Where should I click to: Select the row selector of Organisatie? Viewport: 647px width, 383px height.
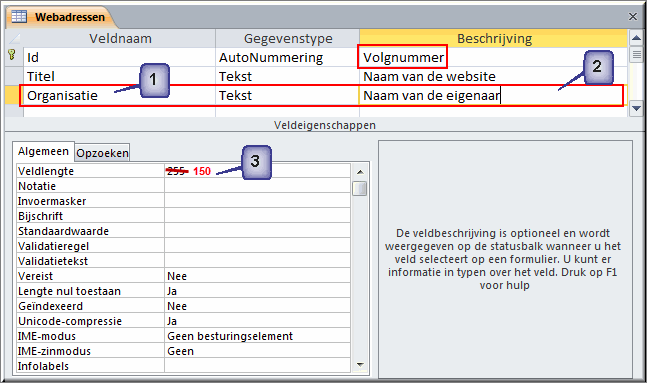[x=14, y=96]
